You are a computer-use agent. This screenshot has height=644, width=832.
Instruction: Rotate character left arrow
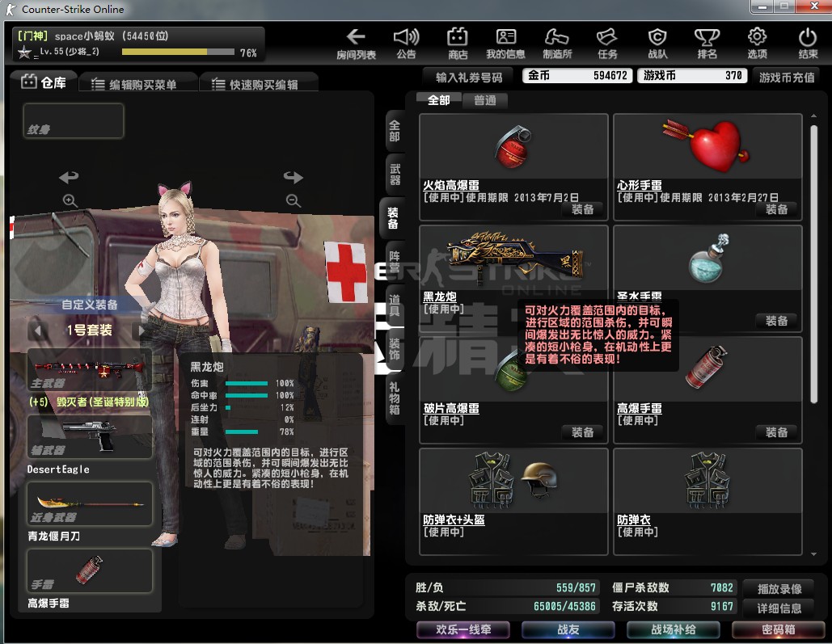(69, 177)
